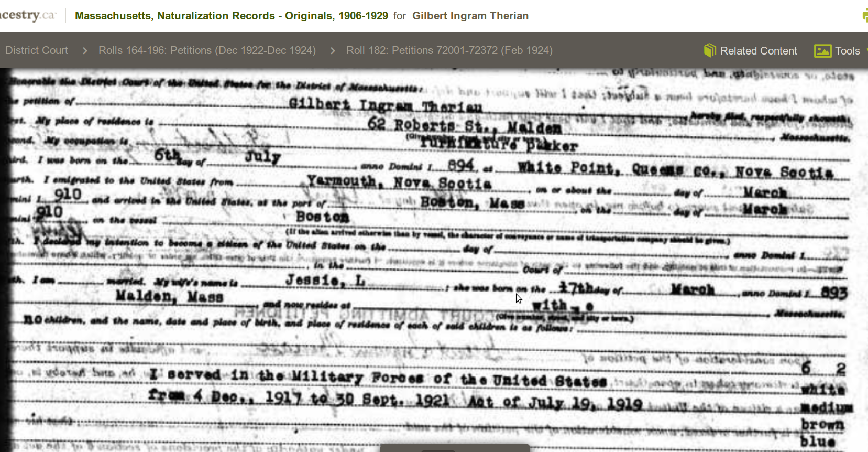Click White Point birthplace text on record
The image size is (868, 452).
point(566,168)
